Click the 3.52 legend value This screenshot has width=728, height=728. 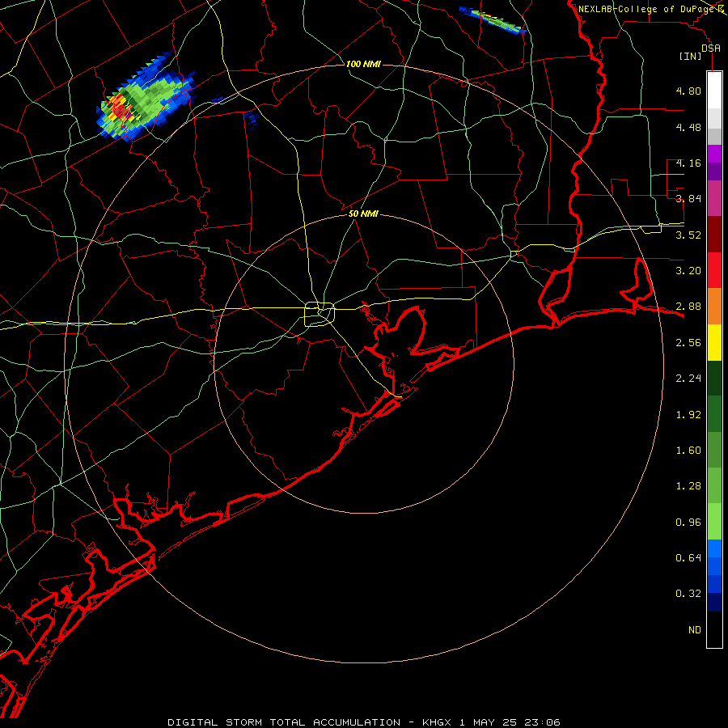(x=688, y=235)
